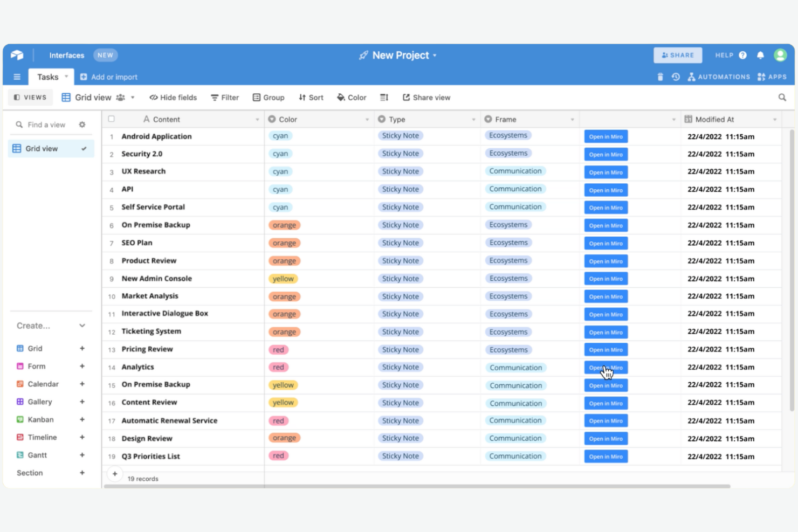Collapse the Create section in the sidebar
Screen dimensions: 798x532
[x=82, y=326]
